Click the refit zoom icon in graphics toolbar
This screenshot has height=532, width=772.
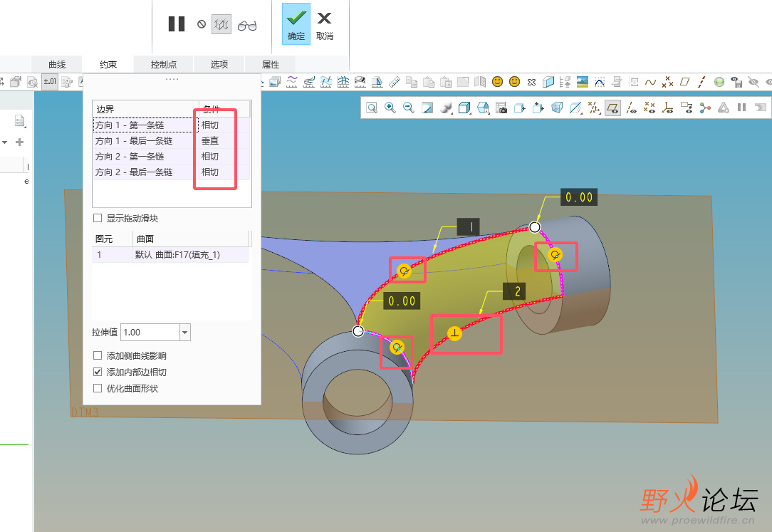(372, 108)
